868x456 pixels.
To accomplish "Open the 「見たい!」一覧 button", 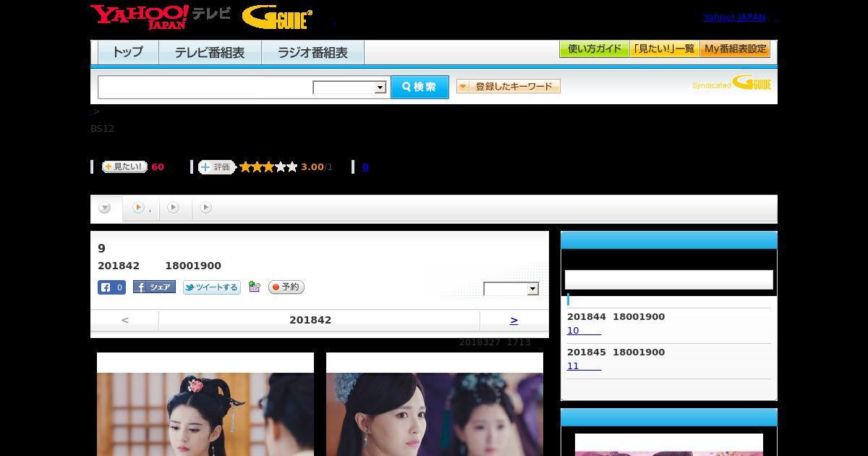I will (665, 49).
